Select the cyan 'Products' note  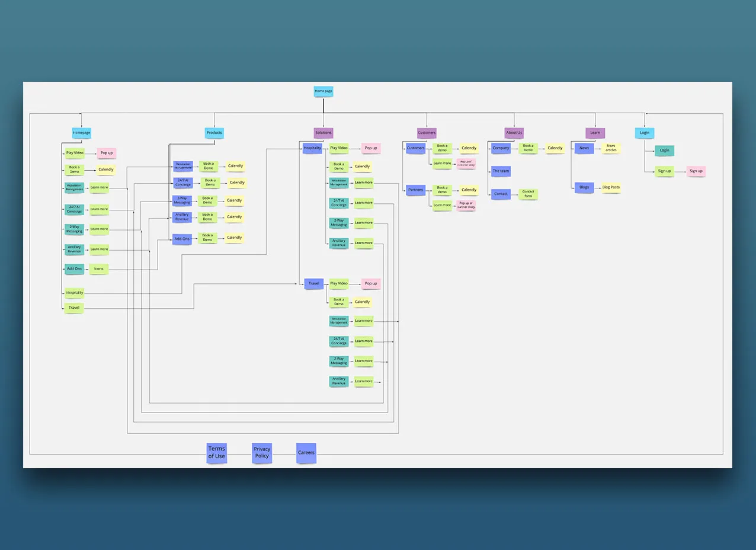click(214, 133)
